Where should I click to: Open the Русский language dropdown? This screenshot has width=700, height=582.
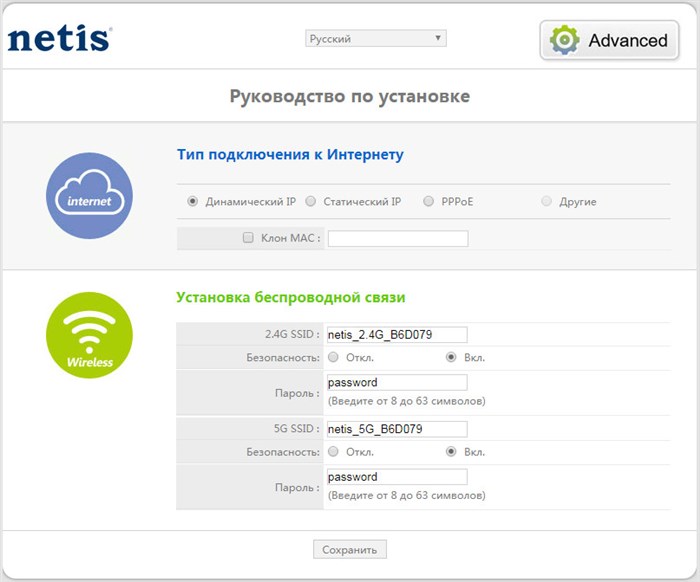click(x=375, y=38)
